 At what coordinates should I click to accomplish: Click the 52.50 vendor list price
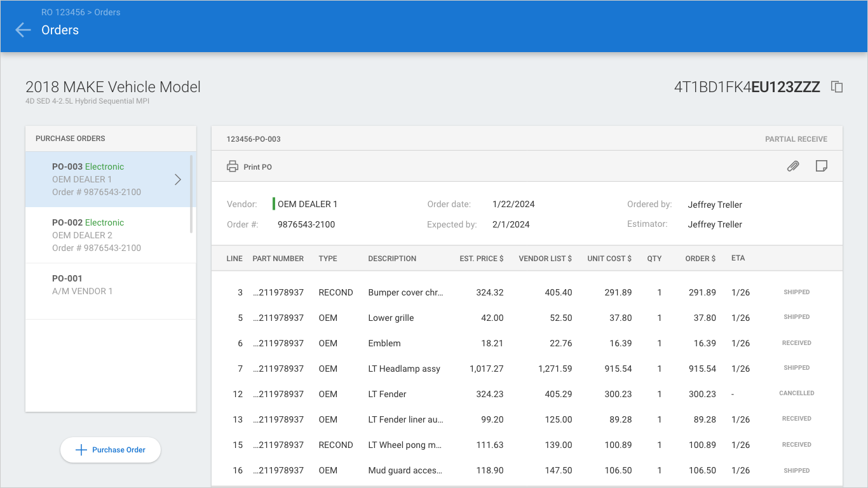coord(561,318)
